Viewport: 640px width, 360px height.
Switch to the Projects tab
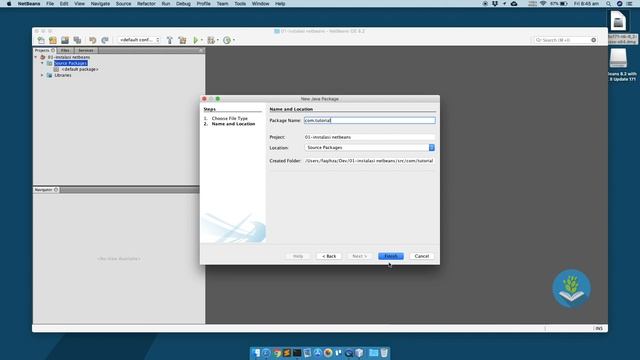point(44,50)
